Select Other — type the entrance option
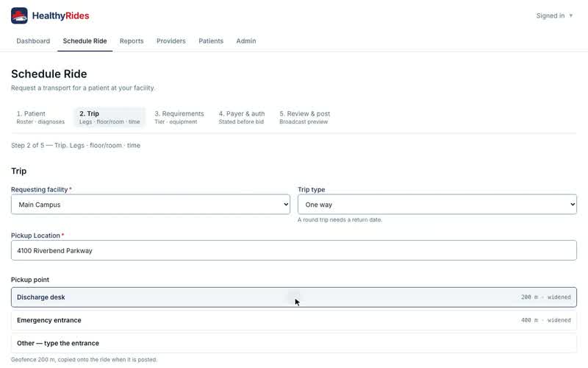Image resolution: width=588 pixels, height=368 pixels. (293, 343)
